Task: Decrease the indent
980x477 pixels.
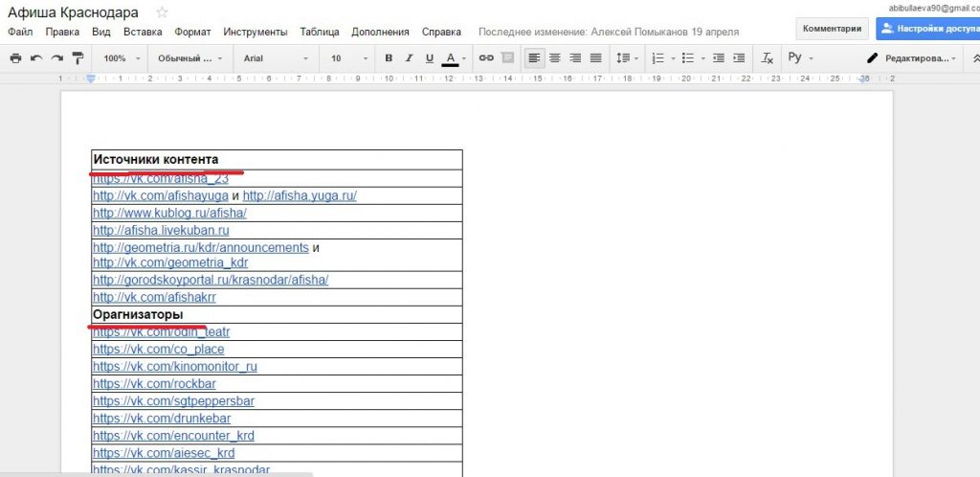Action: 718,58
